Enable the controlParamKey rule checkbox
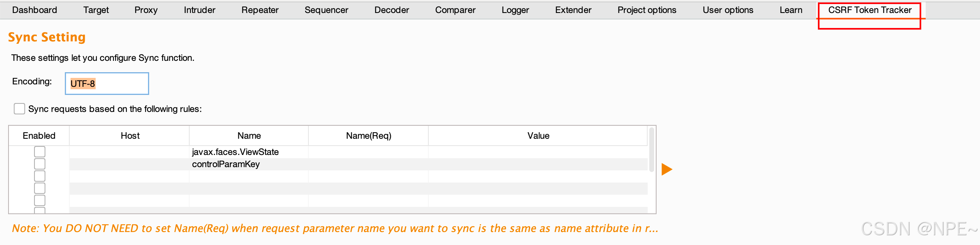 pos(40,164)
